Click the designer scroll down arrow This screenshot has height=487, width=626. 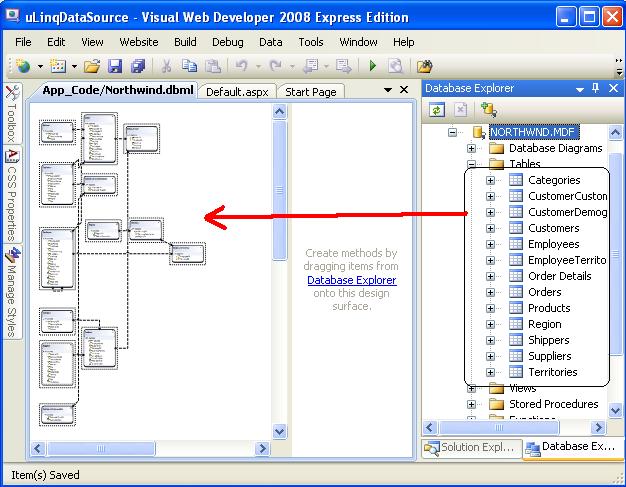(x=279, y=431)
